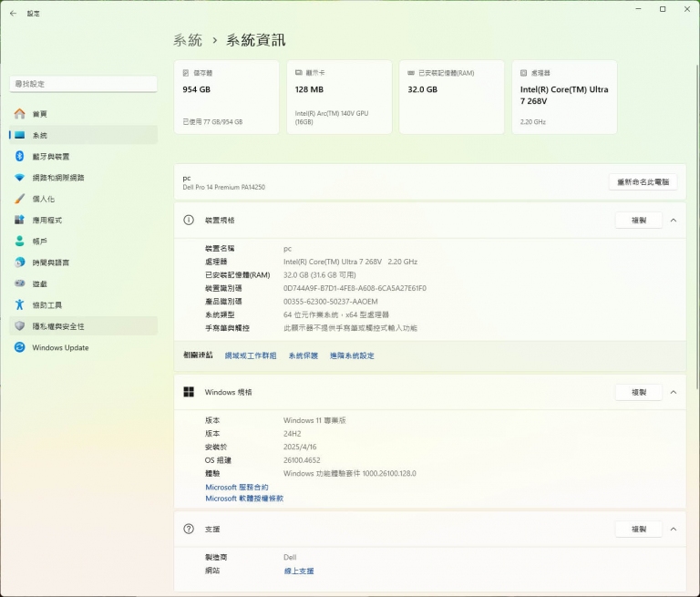Copy device specs with 複製 button
The width and height of the screenshot is (700, 597).
[639, 221]
